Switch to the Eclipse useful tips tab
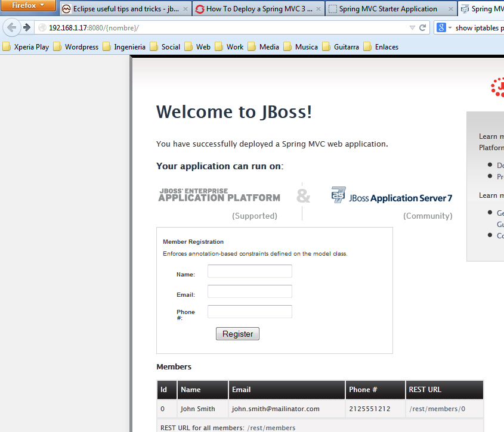Viewport: 504px width, 432px height. (126, 9)
